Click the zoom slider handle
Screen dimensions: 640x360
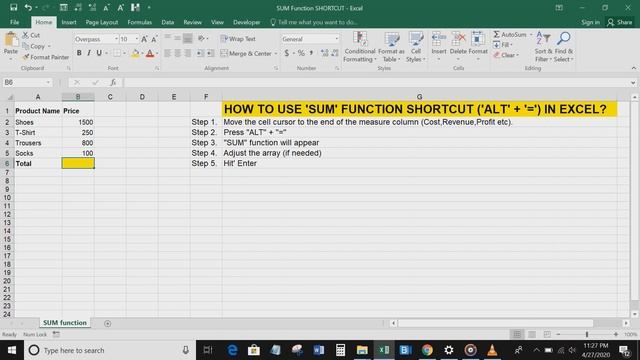(587, 334)
